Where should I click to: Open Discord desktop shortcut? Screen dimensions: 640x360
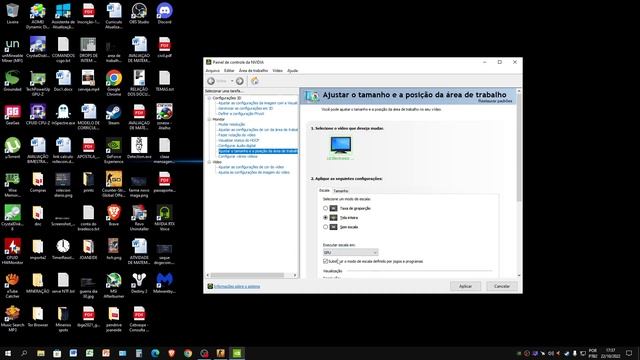tap(164, 14)
